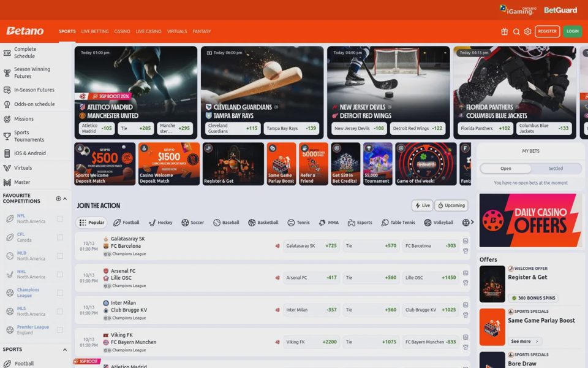Viewport: 588px width, 368px height.
Task: Click live stream icon on Arsenal FC row
Action: 277,278
